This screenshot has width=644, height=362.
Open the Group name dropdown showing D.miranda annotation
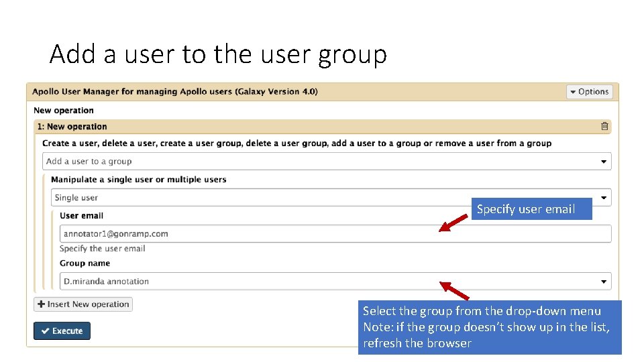coord(335,281)
